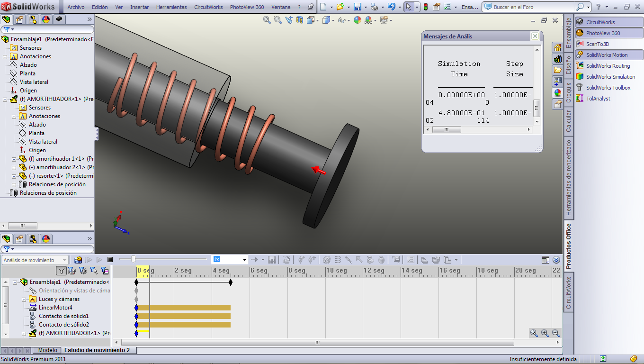The image size is (644, 364).
Task: Open Appearances tab icon in task pane
Action: point(557,93)
